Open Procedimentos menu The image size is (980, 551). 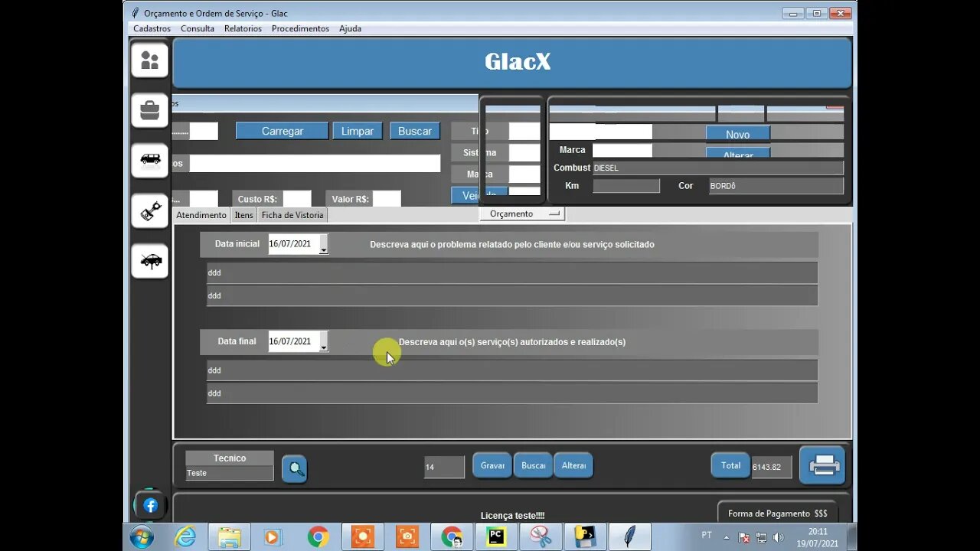point(300,28)
